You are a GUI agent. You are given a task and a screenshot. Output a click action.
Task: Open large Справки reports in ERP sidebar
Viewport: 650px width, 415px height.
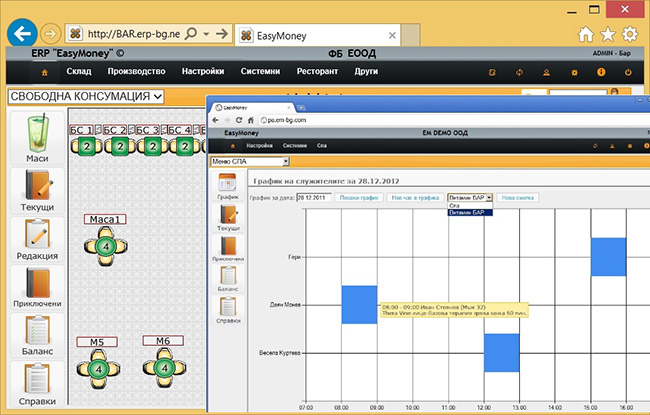(37, 383)
